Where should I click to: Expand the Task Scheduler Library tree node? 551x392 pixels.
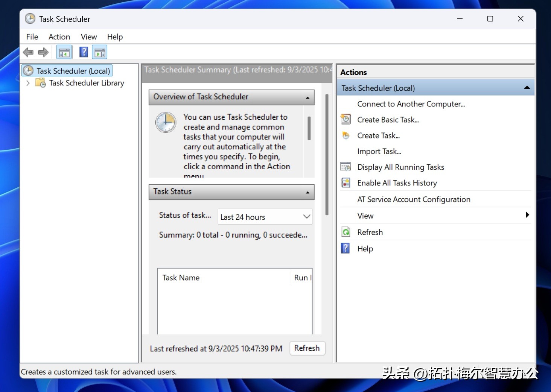coord(28,83)
